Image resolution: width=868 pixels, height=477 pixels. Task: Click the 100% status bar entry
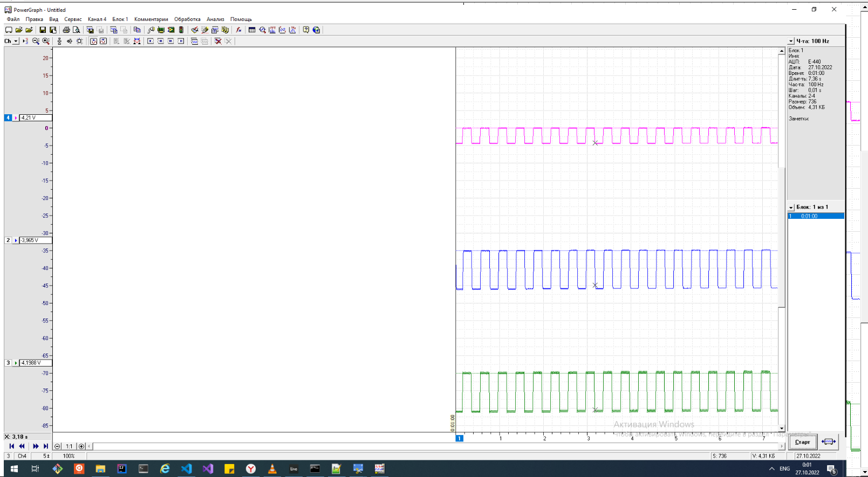coord(69,456)
